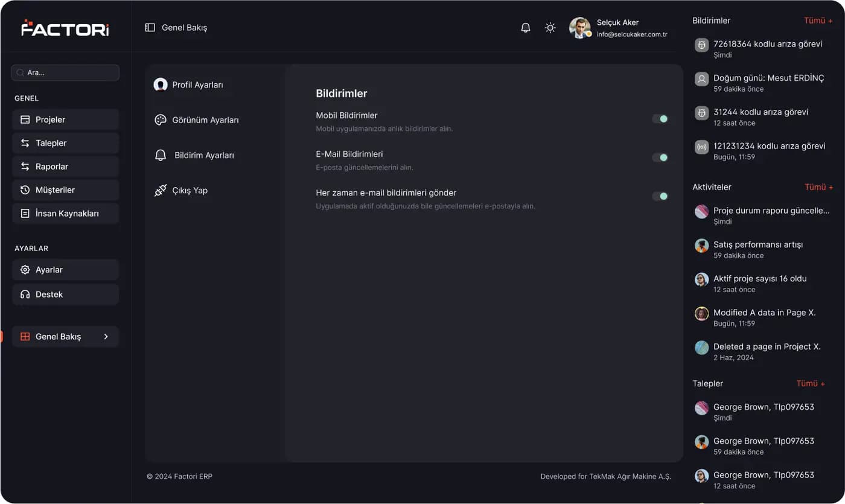Image resolution: width=845 pixels, height=504 pixels.
Task: Expand Genel Bakış chevron in sidebar
Action: [x=106, y=337]
